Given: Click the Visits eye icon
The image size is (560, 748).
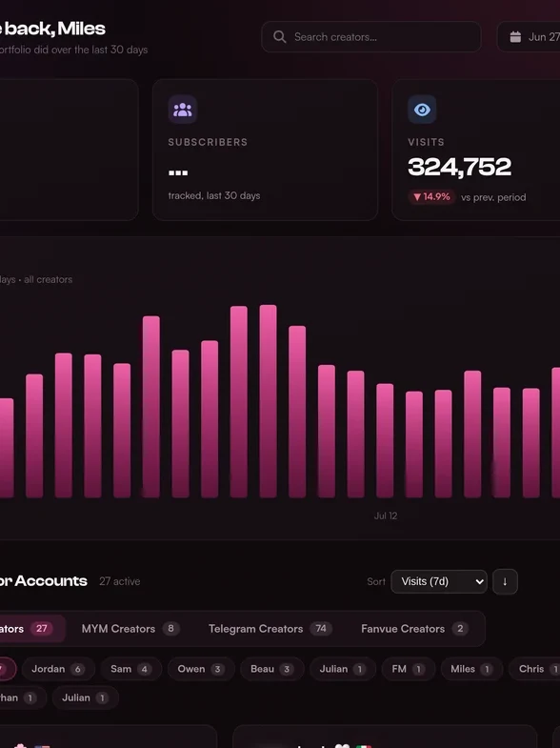Looking at the screenshot, I should [422, 110].
